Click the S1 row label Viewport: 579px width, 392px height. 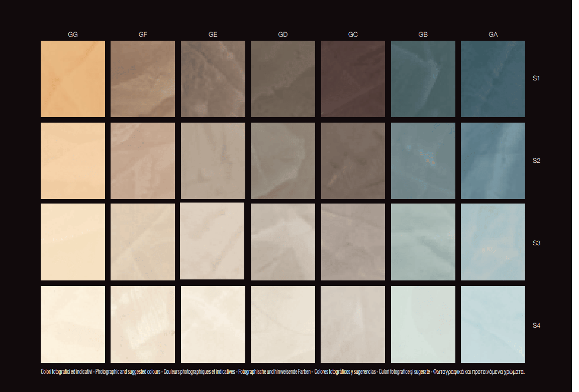coord(536,78)
